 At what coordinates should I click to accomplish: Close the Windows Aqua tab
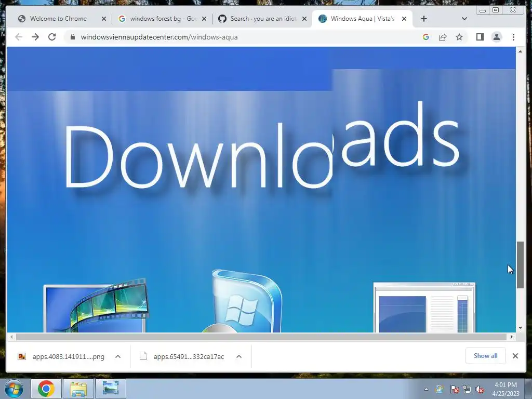coord(404,19)
